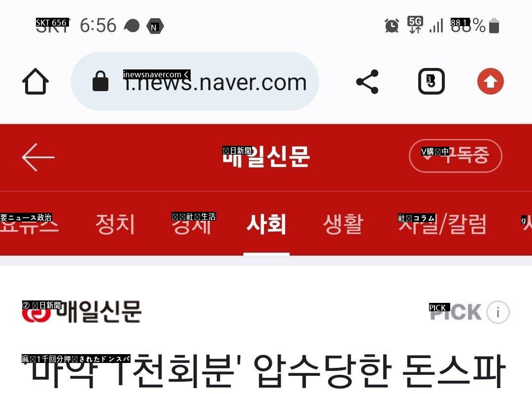Tap the browser home icon
This screenshot has width=532, height=394.
coord(35,81)
